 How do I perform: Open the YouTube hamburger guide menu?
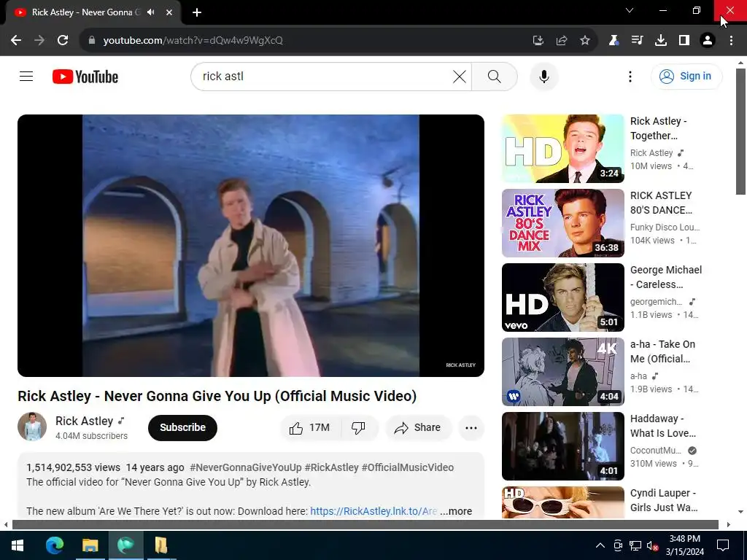tap(26, 76)
